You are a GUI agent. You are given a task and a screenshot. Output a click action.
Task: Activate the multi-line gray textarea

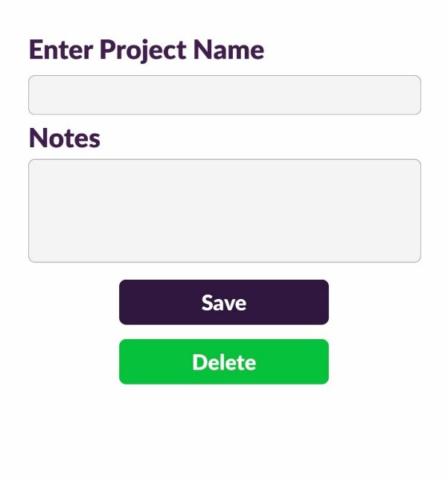click(x=224, y=210)
